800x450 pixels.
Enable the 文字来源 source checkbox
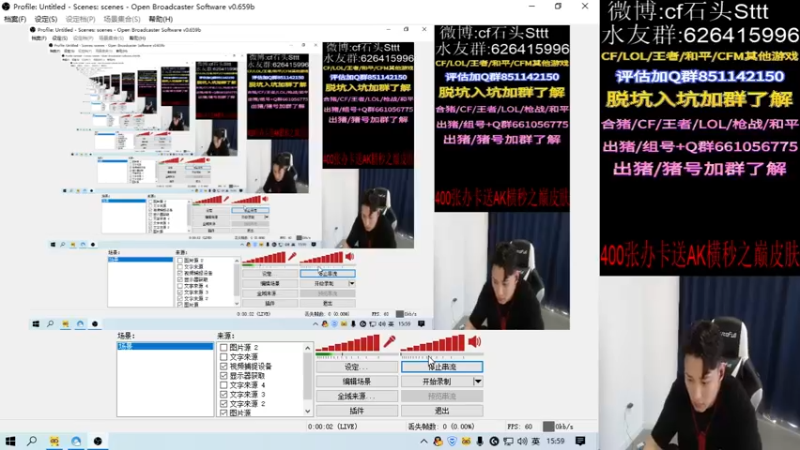click(x=223, y=357)
